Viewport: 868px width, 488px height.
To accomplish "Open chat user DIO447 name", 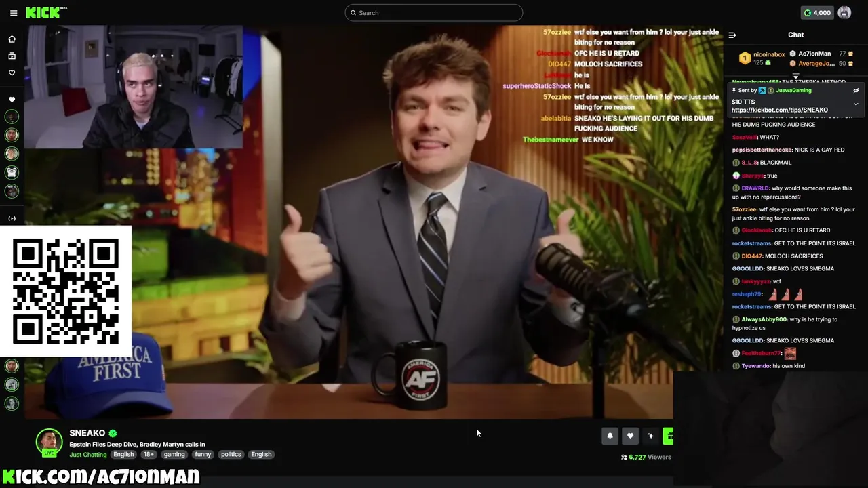I will point(752,256).
